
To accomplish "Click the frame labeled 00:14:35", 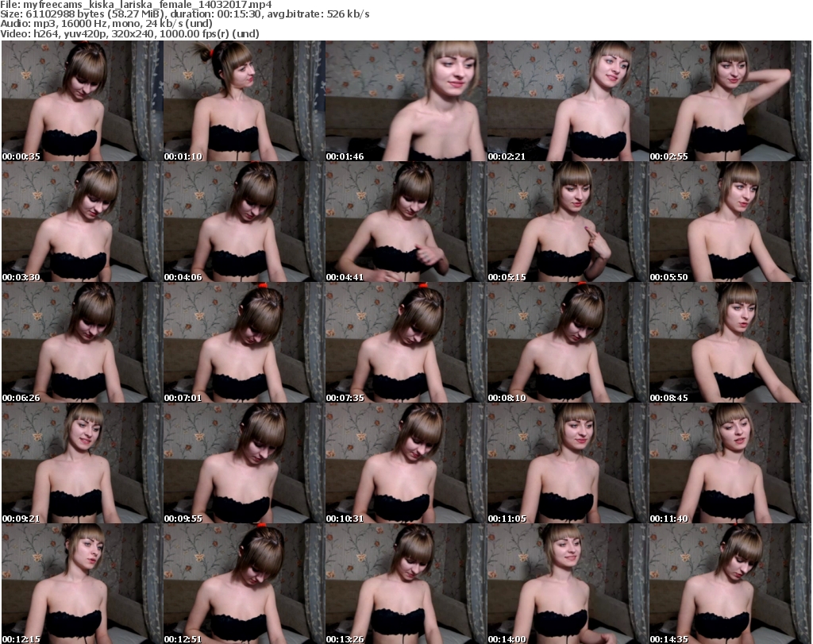I will point(730,584).
